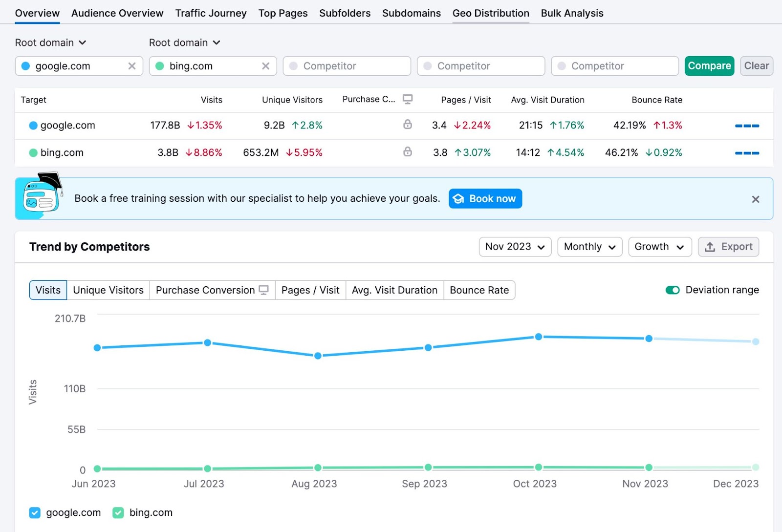Screen dimensions: 782x532
Task: Remove bing.com using its X icon
Action: coord(265,65)
